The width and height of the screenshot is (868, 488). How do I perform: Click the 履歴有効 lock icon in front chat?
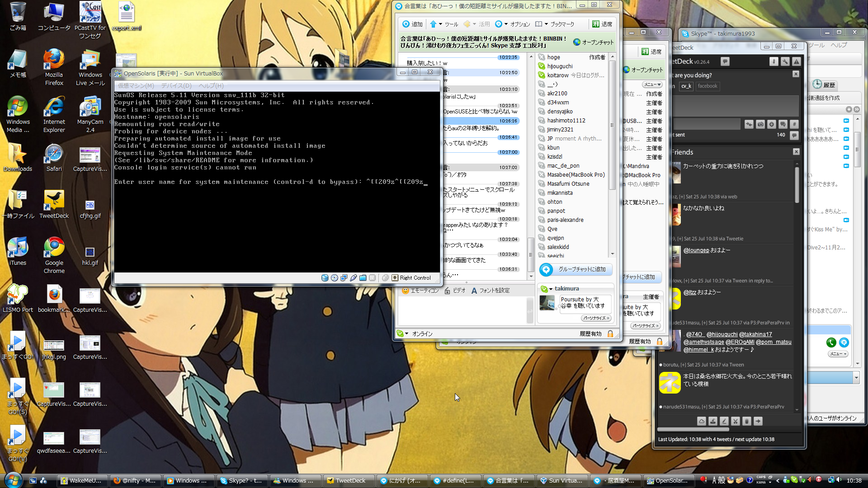pos(610,333)
